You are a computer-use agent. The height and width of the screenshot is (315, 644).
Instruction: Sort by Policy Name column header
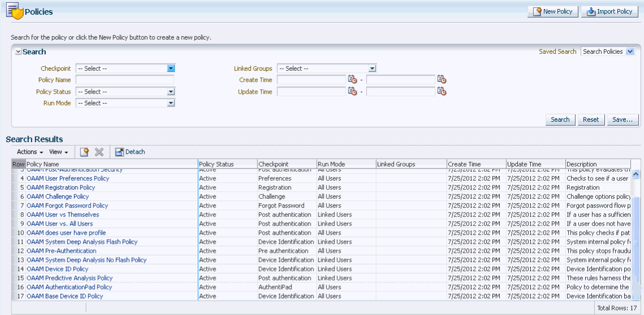[x=111, y=164]
